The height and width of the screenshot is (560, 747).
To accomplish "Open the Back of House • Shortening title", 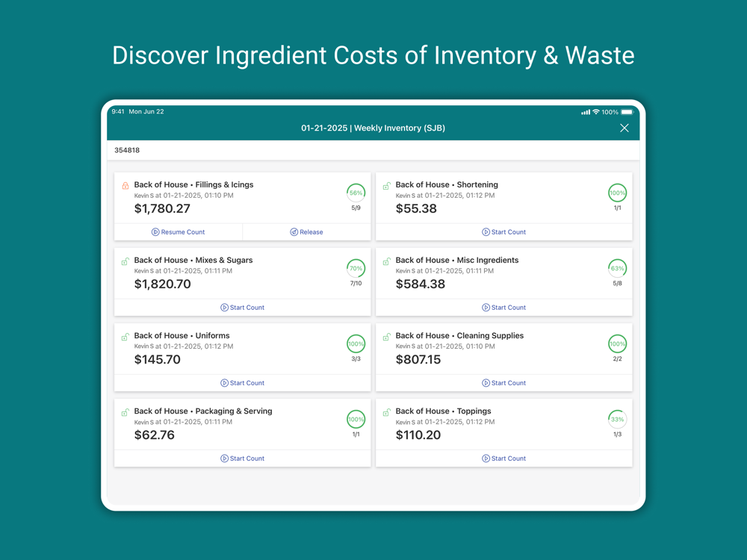I will point(447,184).
